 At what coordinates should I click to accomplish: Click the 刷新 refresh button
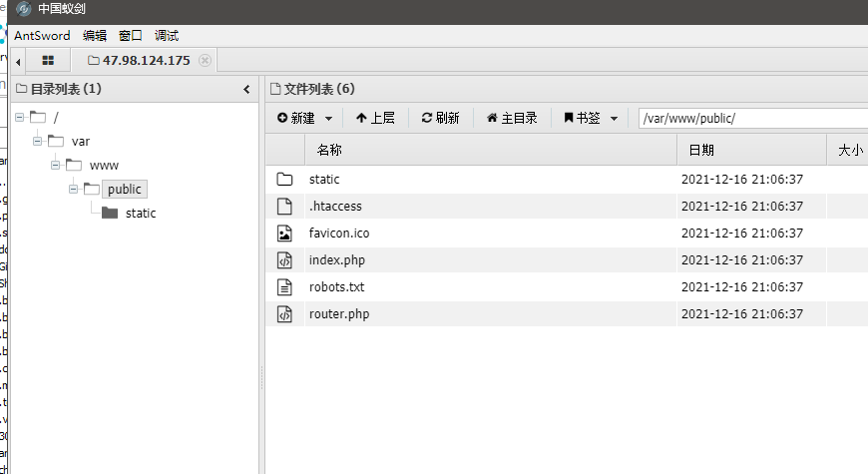coord(441,118)
